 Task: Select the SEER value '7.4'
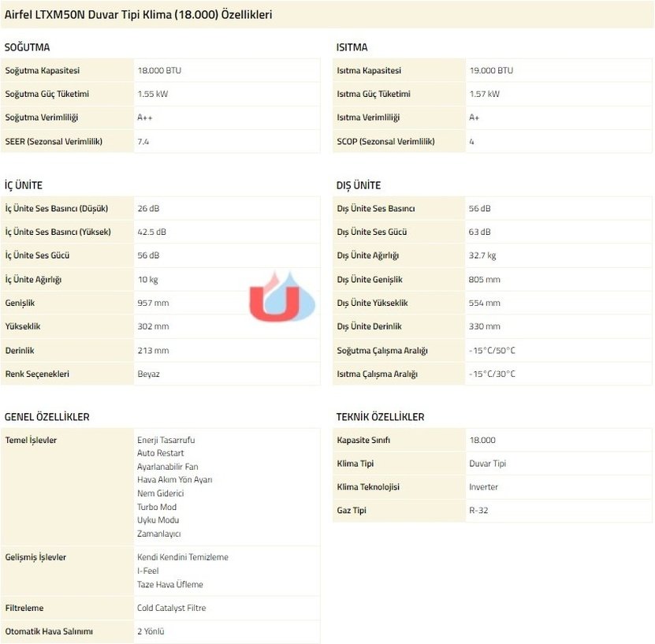click(143, 142)
